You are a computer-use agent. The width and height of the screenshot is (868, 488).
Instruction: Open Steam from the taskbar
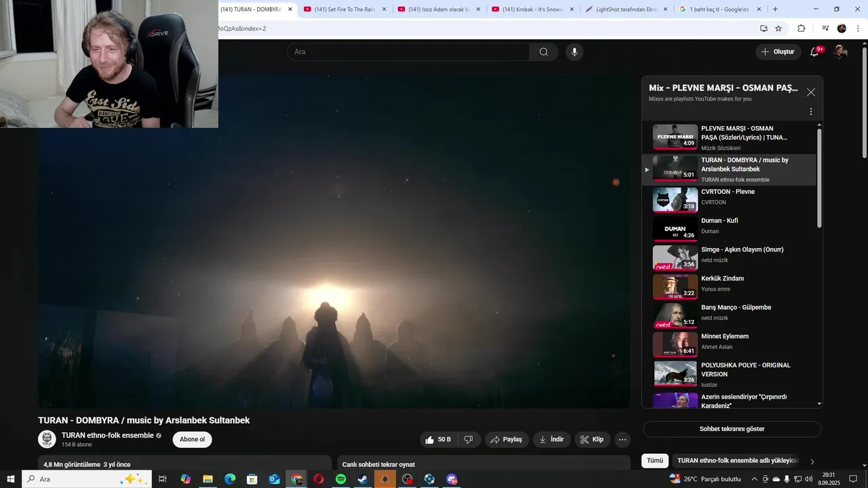click(x=363, y=479)
